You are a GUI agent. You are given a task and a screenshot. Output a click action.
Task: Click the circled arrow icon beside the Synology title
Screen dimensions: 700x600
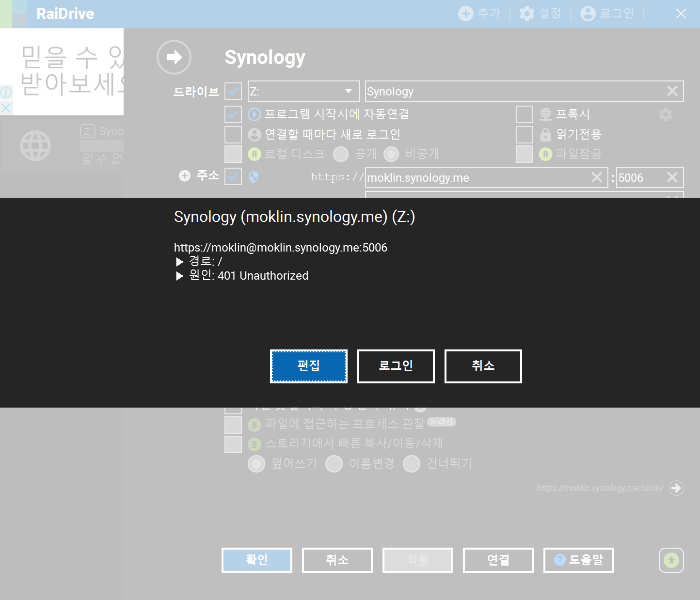coord(174,57)
